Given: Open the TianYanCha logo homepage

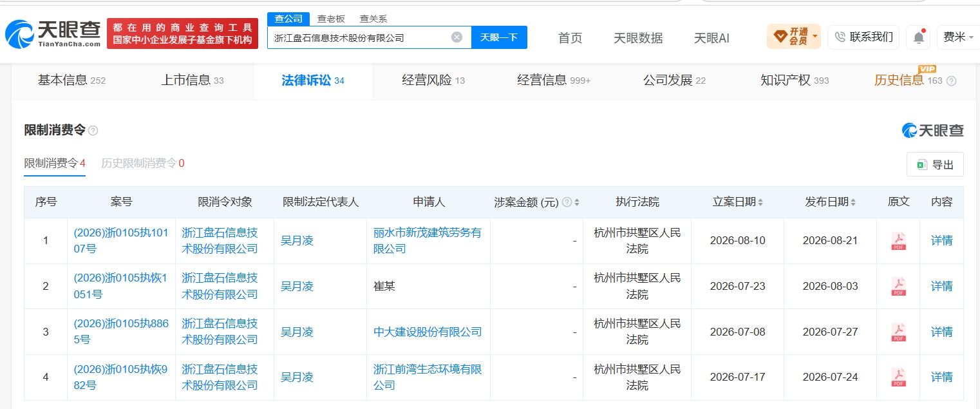Looking at the screenshot, I should pos(53,34).
